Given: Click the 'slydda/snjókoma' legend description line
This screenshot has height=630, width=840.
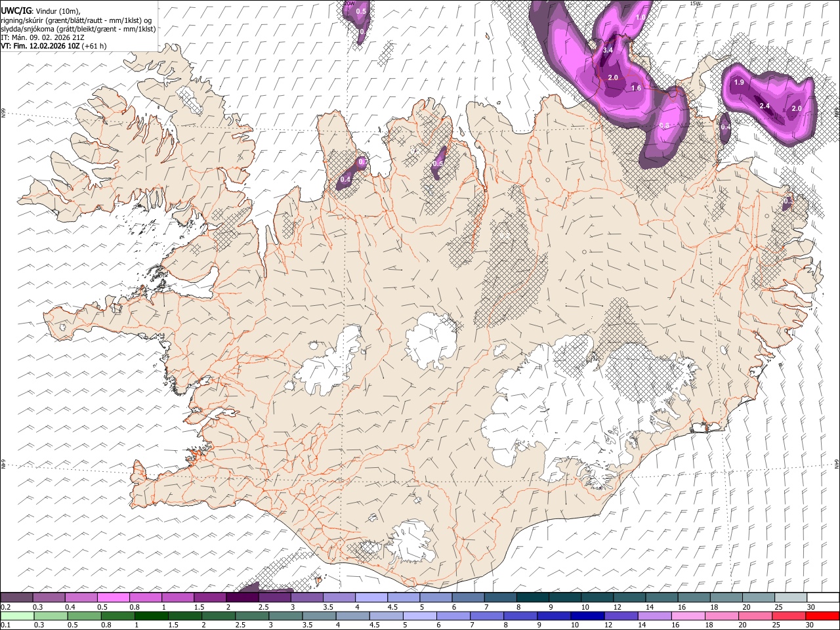Looking at the screenshot, I should click(x=79, y=28).
